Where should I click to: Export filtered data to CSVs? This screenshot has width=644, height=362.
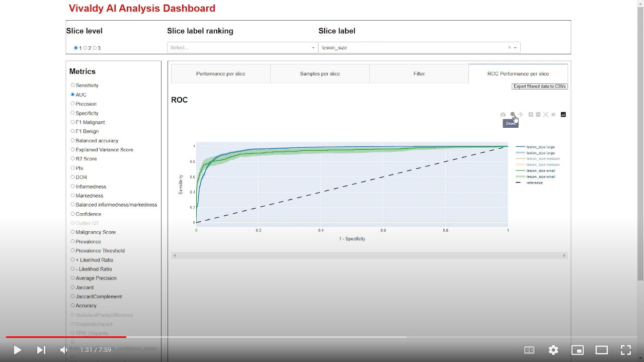(x=540, y=86)
